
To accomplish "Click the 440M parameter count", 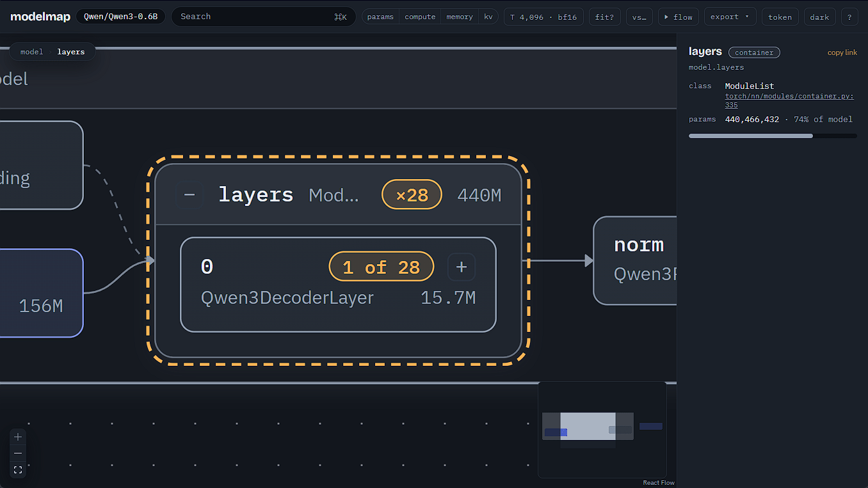I will tap(479, 195).
